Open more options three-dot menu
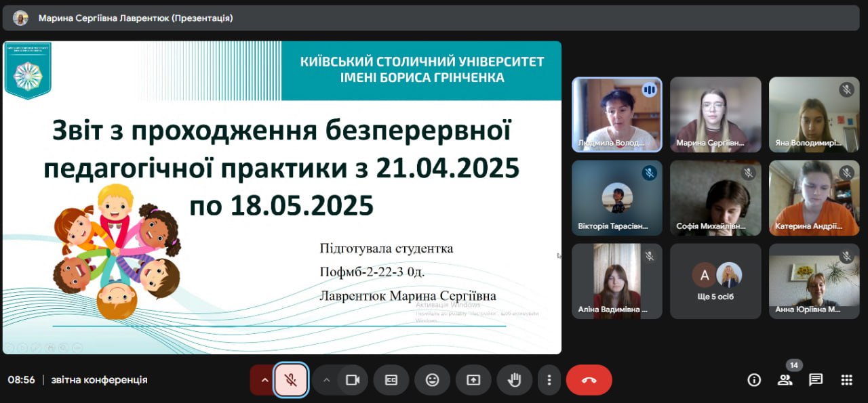This screenshot has height=403, width=868. [x=549, y=380]
